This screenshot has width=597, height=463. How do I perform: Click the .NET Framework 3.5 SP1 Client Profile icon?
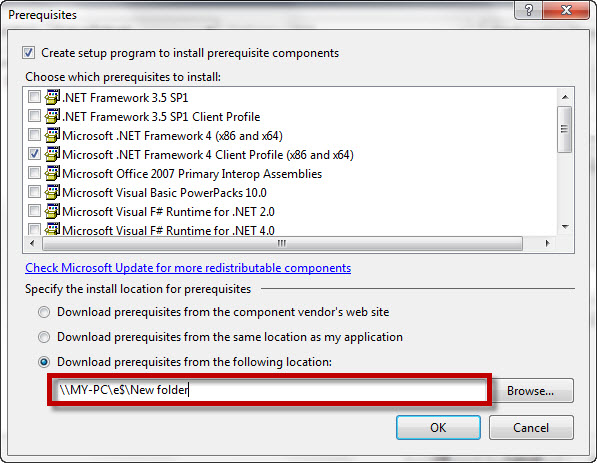(52, 116)
